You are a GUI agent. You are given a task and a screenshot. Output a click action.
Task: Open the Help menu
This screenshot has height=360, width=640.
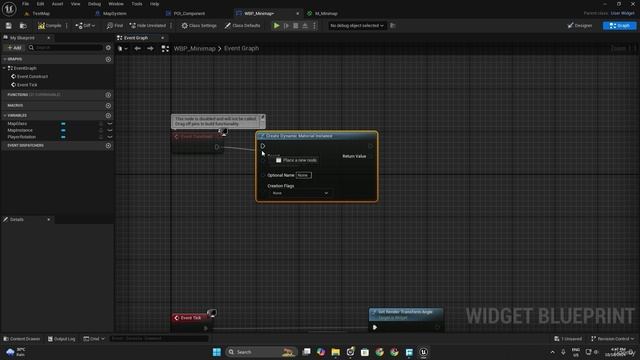click(x=154, y=4)
